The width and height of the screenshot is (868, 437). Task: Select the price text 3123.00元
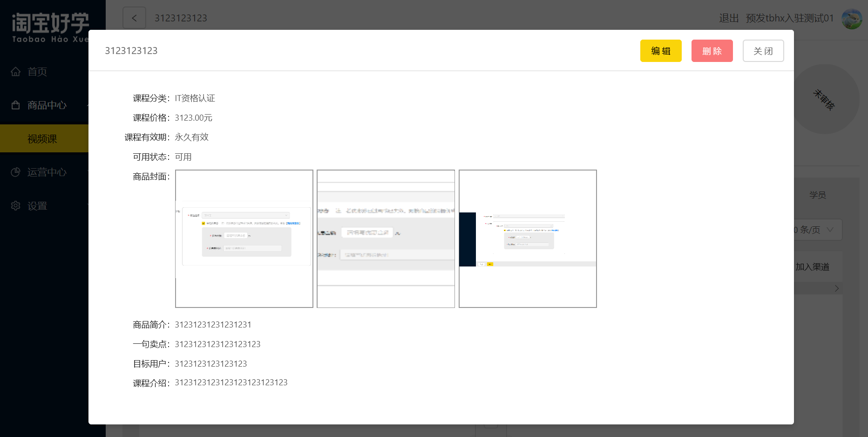[x=193, y=118]
